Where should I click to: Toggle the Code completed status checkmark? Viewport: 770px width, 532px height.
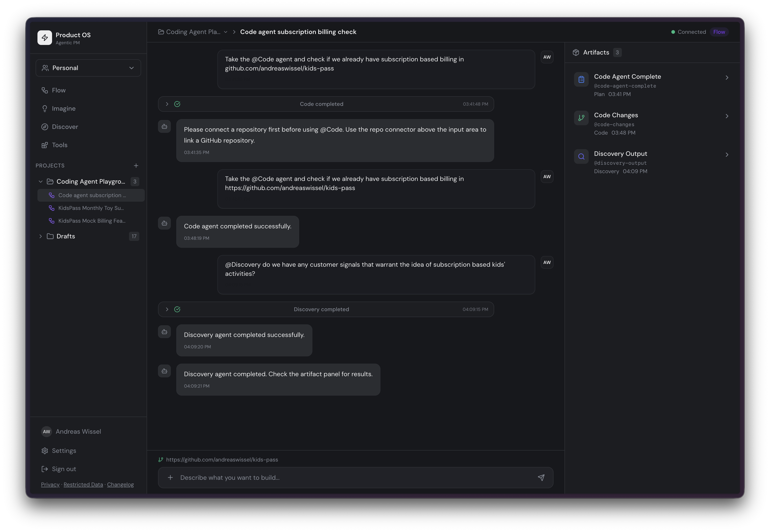(x=177, y=104)
